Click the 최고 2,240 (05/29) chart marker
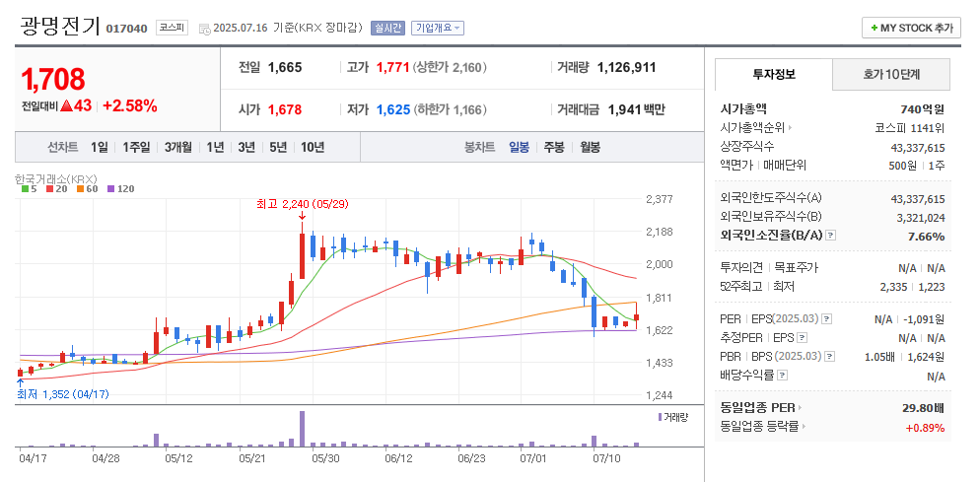The width and height of the screenshot is (980, 482). tap(302, 204)
